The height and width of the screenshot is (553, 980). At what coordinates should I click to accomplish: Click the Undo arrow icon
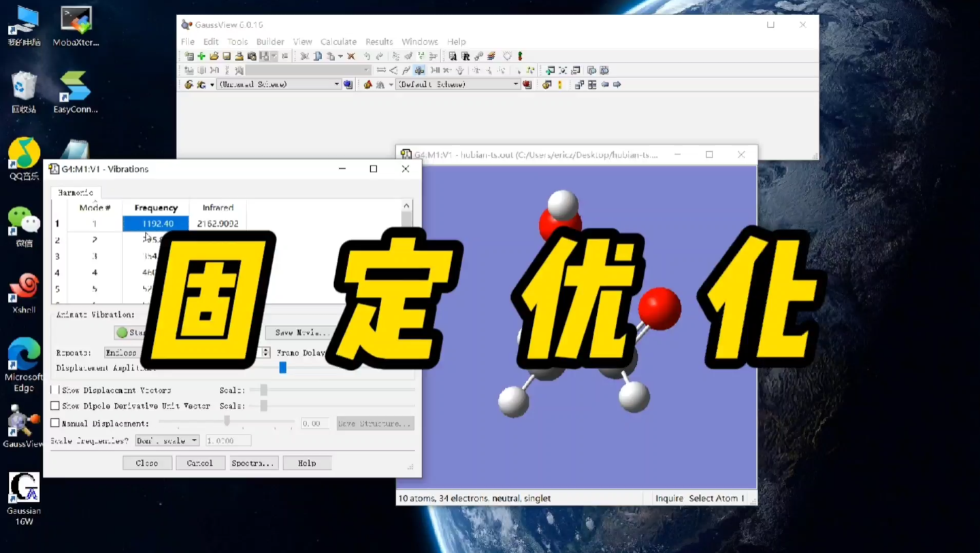367,56
